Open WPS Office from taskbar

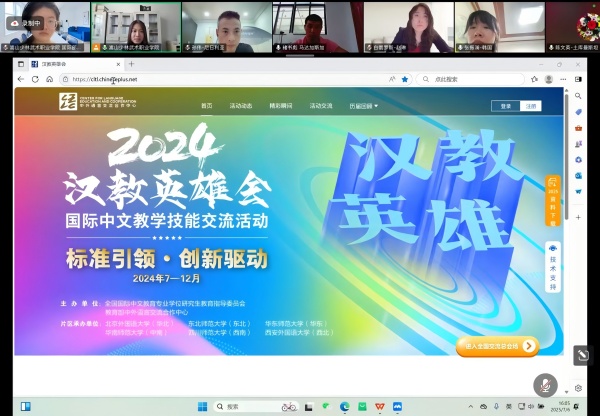coord(380,406)
